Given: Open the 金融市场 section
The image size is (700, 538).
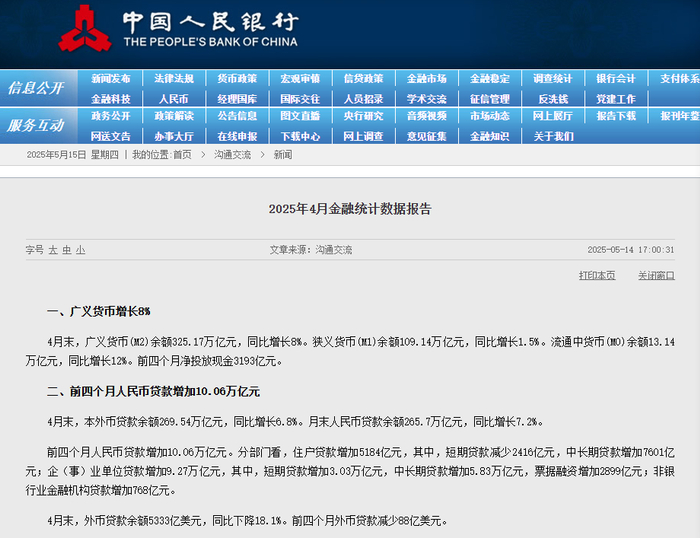Looking at the screenshot, I should (x=426, y=79).
